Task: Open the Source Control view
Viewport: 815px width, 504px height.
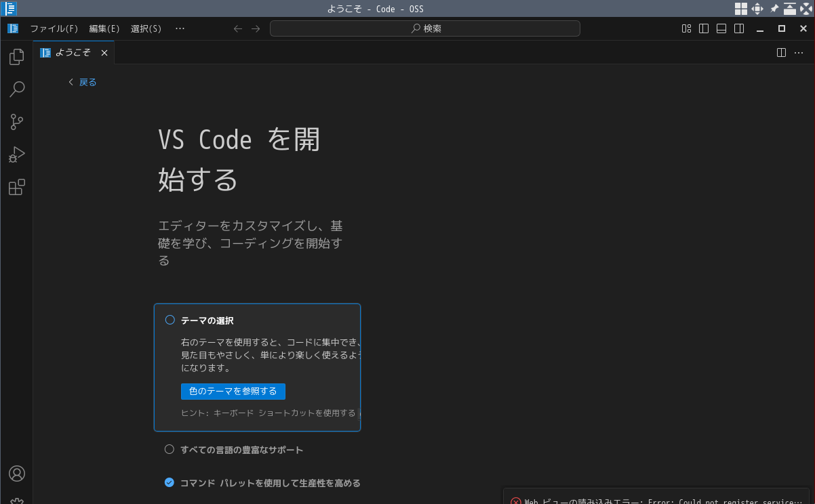Action: click(16, 122)
